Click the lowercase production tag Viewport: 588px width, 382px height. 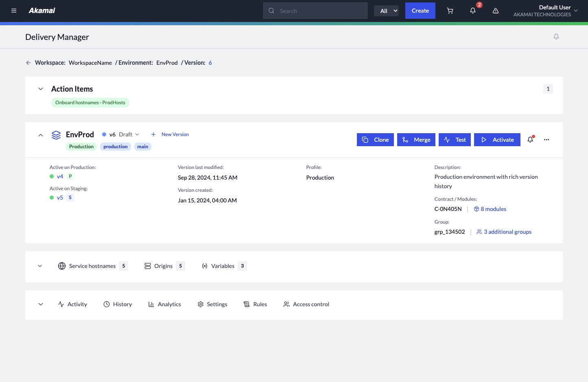(116, 147)
